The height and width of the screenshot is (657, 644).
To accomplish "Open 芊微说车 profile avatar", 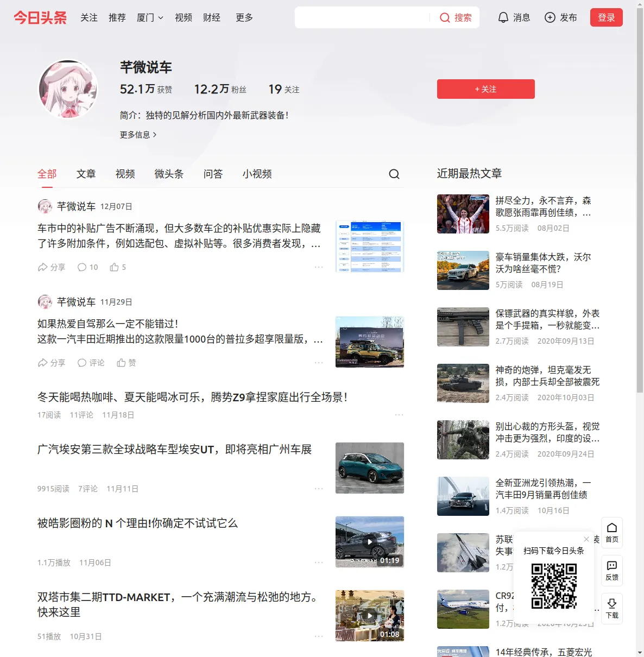I will coord(68,89).
